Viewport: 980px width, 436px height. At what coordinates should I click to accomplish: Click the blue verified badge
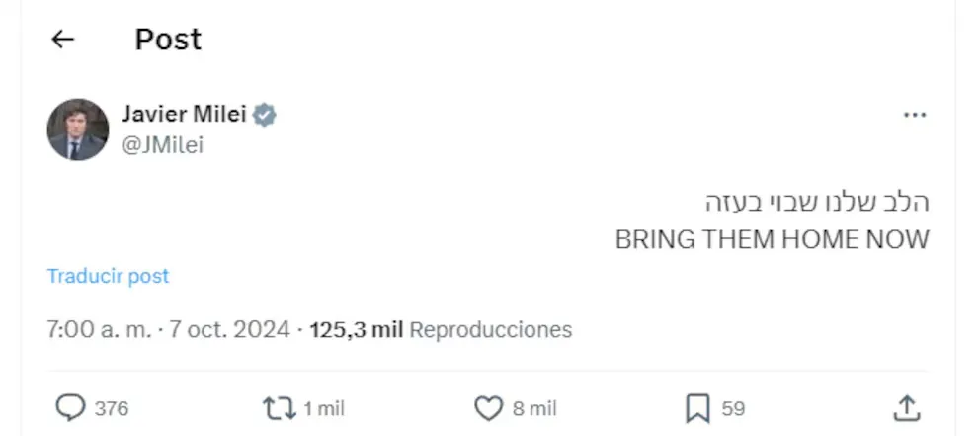click(x=264, y=115)
